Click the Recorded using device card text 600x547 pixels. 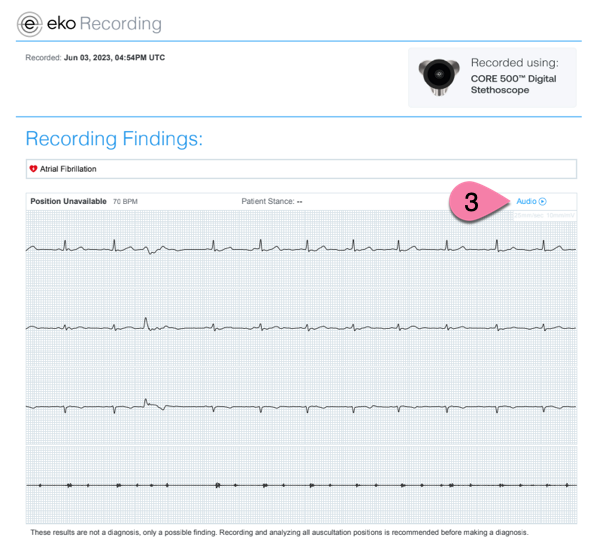click(x=514, y=76)
